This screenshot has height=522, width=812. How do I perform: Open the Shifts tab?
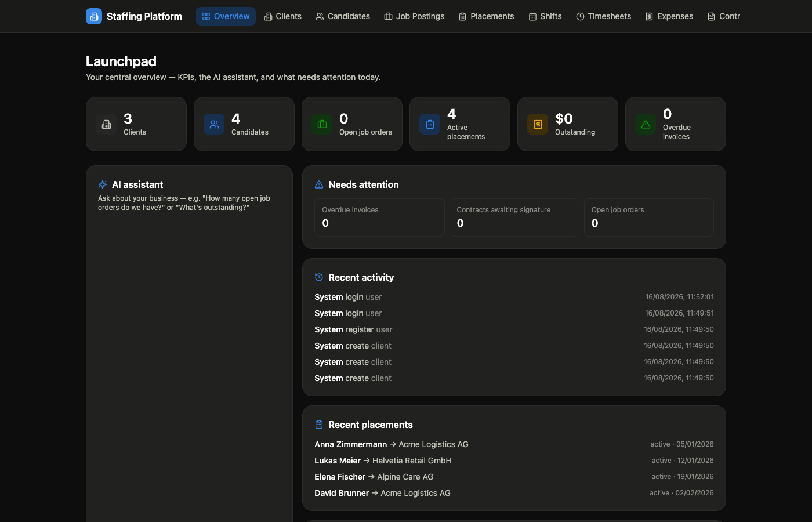pyautogui.click(x=545, y=16)
